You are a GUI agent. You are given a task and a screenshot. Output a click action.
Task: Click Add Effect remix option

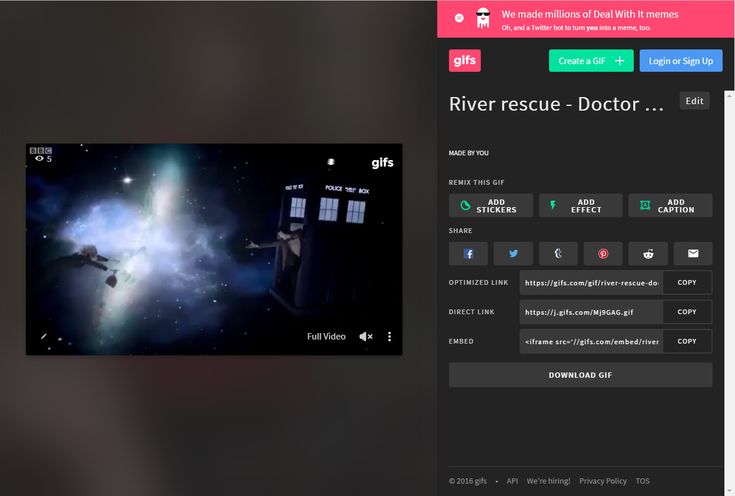[580, 205]
